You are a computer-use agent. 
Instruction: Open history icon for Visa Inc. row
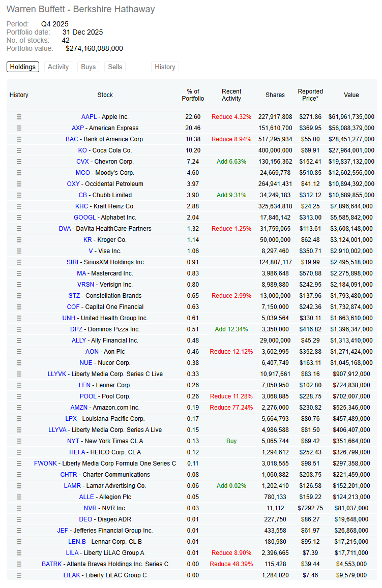[x=19, y=251]
